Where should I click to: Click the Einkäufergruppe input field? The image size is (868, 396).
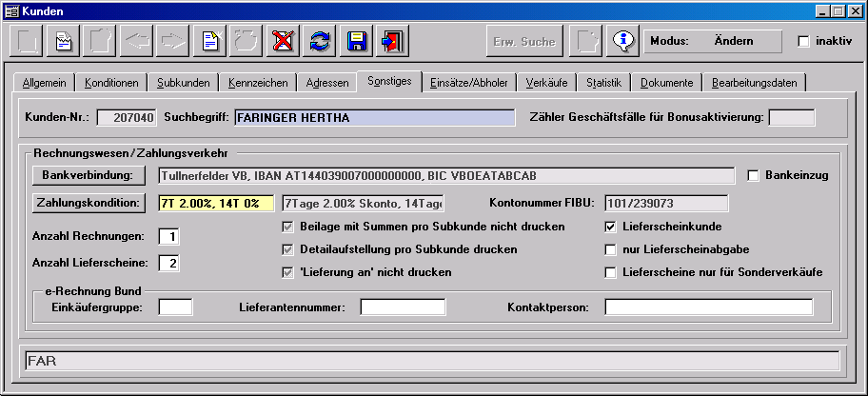[x=175, y=307]
